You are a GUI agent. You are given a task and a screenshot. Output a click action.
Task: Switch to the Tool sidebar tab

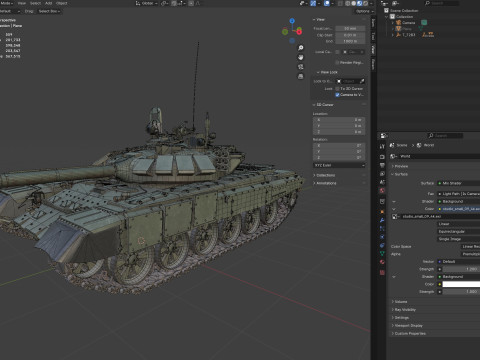pos(373,36)
